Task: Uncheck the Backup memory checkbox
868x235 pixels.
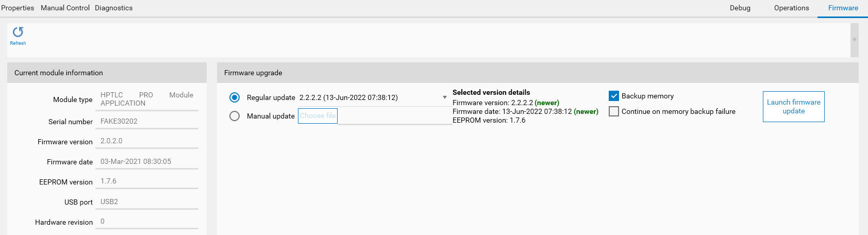Action: click(x=614, y=96)
